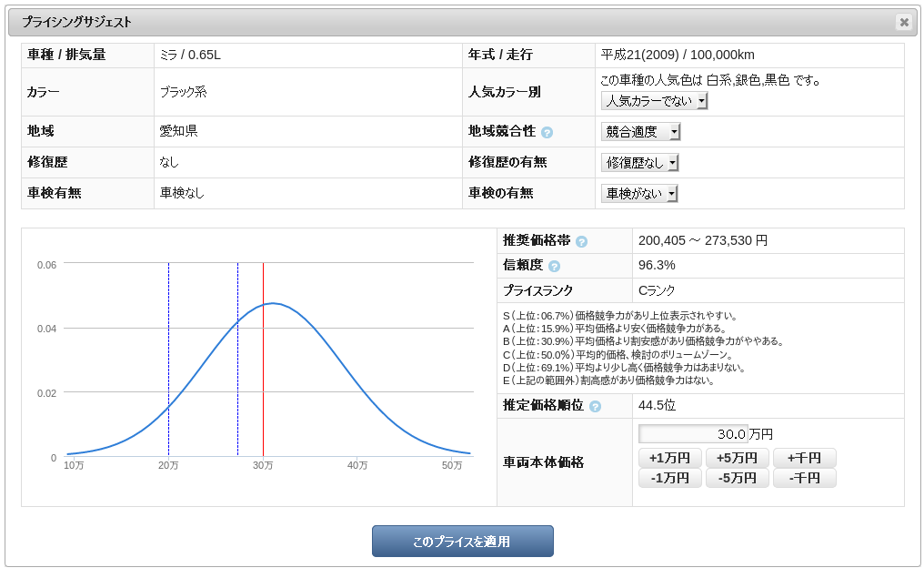924x578 pixels.
Task: Close the プライシングサジェスト dialog
Action: coord(903,22)
